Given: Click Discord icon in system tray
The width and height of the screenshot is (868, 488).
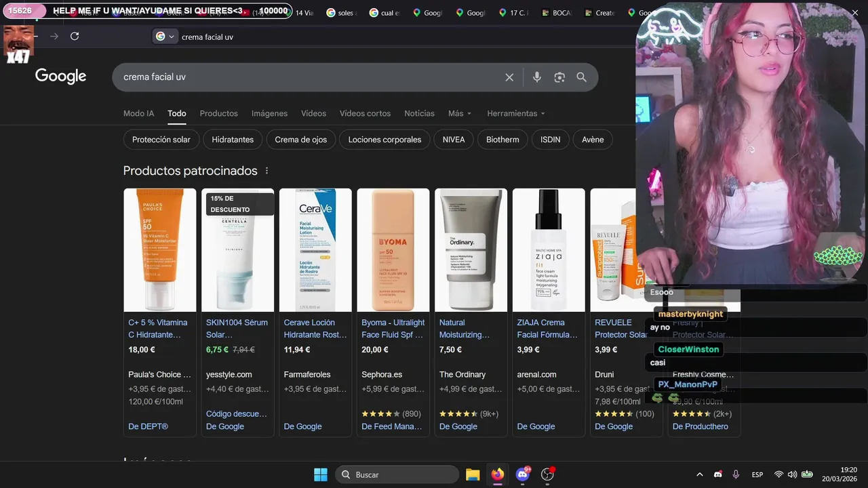Looking at the screenshot, I should (718, 474).
